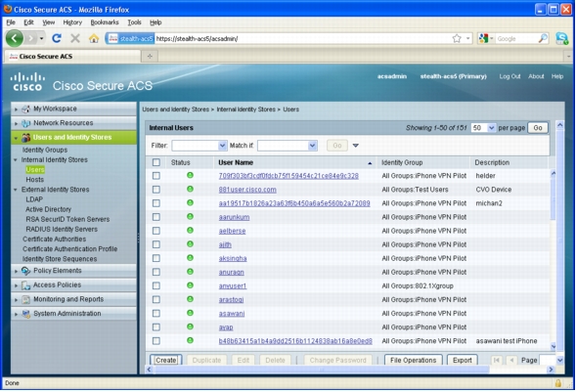
Task: Check the box for user aelberse
Action: [x=156, y=231]
